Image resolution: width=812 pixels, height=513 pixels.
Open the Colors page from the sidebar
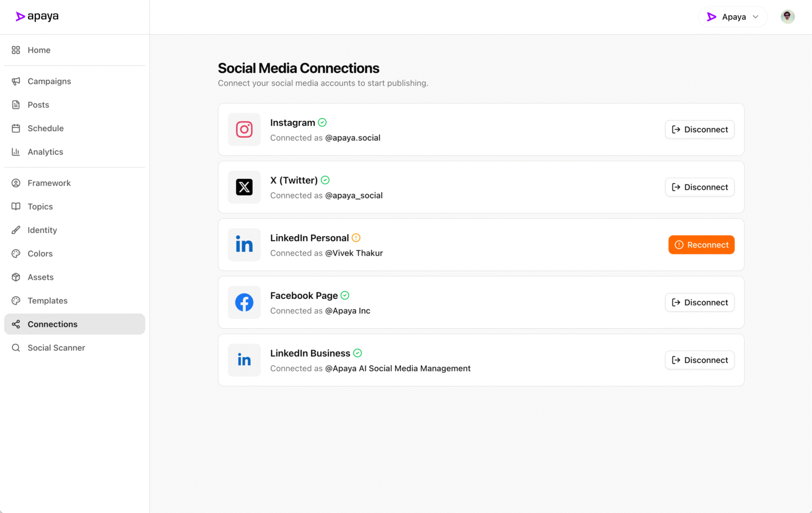39,254
